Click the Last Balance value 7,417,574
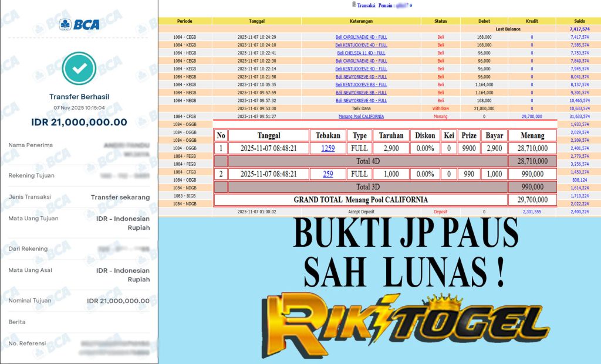The height and width of the screenshot is (364, 601). coord(579,29)
